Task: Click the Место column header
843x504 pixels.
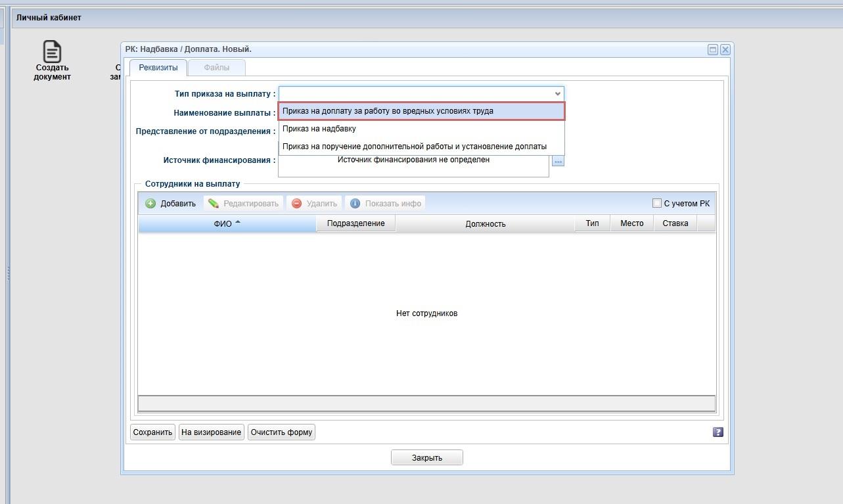Action: [x=632, y=223]
